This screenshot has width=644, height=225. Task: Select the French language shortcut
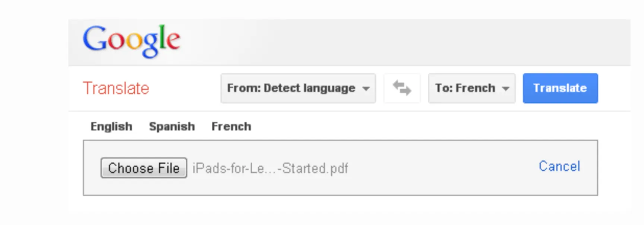[231, 126]
